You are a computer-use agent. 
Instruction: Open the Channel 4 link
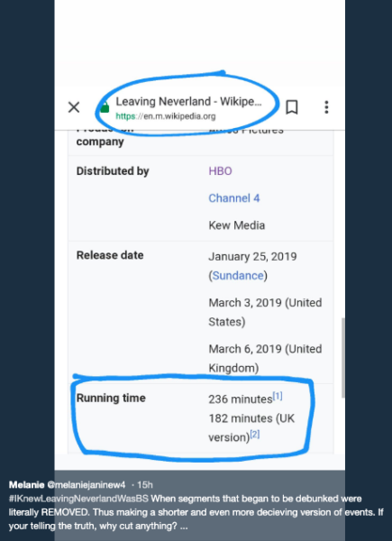point(234,198)
